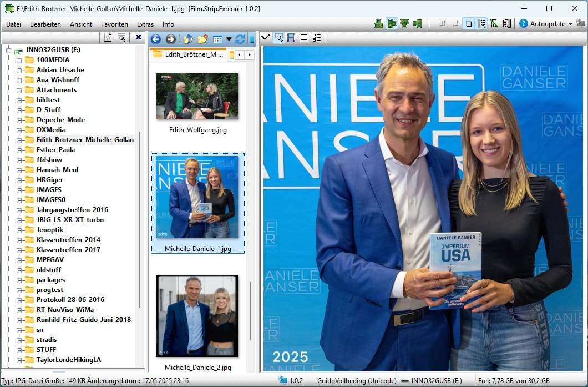Toggle the folder tree layout button
The height and width of the screenshot is (387, 588).
[x=481, y=23]
